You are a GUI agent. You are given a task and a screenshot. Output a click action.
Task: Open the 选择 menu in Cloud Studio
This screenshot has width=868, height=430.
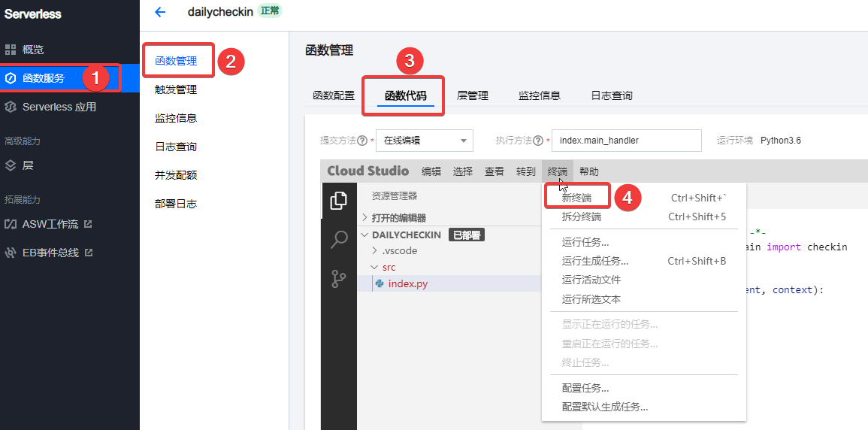pyautogui.click(x=463, y=171)
